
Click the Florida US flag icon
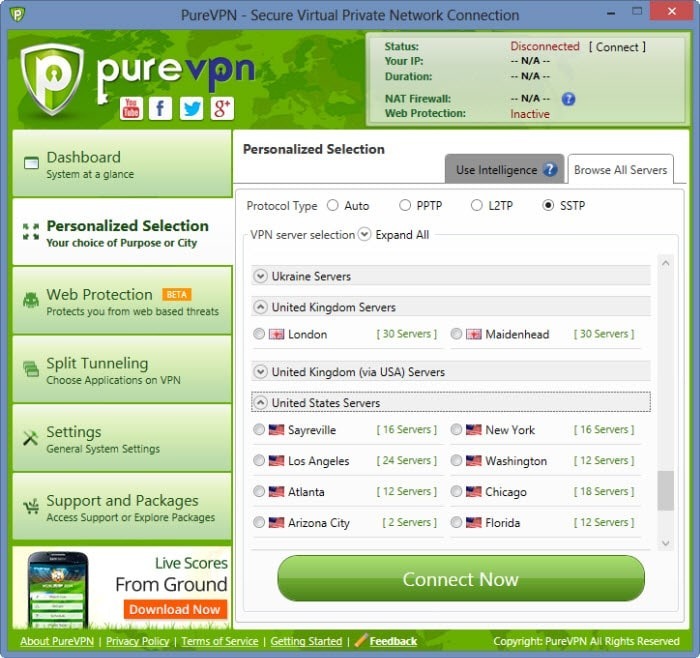click(x=474, y=522)
